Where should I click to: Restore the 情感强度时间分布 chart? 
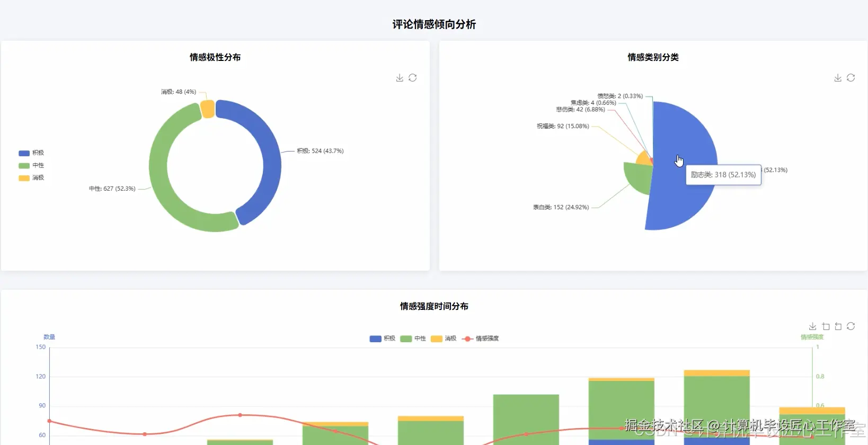point(851,326)
